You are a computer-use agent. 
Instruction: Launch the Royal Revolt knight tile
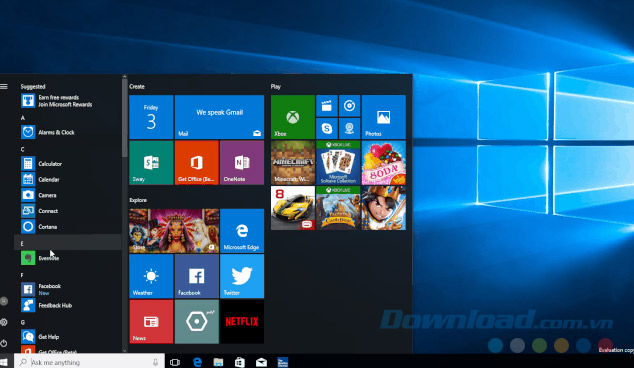tap(383, 208)
